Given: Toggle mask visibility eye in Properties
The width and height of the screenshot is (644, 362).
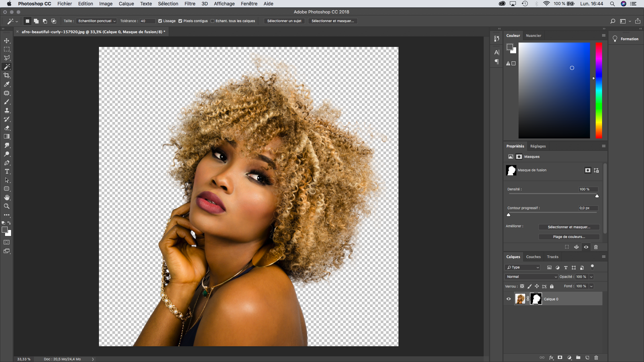Looking at the screenshot, I should [x=586, y=247].
